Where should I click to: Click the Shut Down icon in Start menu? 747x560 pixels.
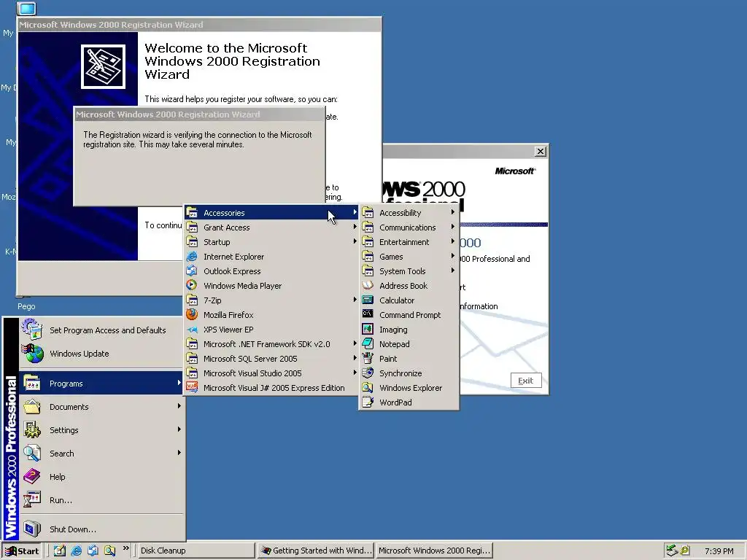32,529
